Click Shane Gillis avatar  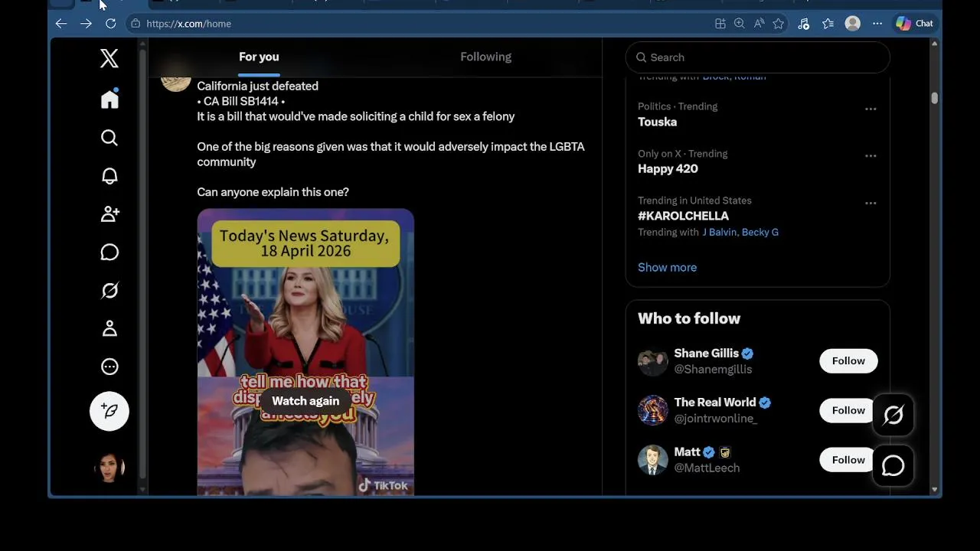pos(652,361)
